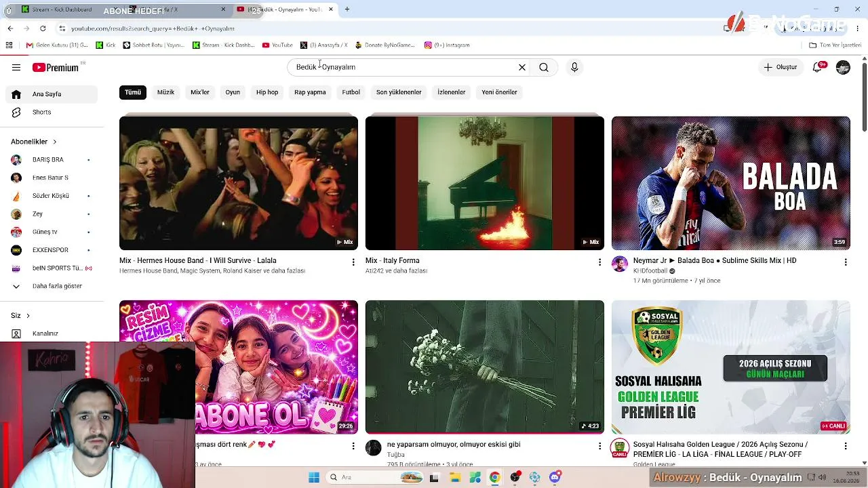The width and height of the screenshot is (868, 488).
Task: Open the Gelen Kutusu Gmail bookmark
Action: (57, 45)
